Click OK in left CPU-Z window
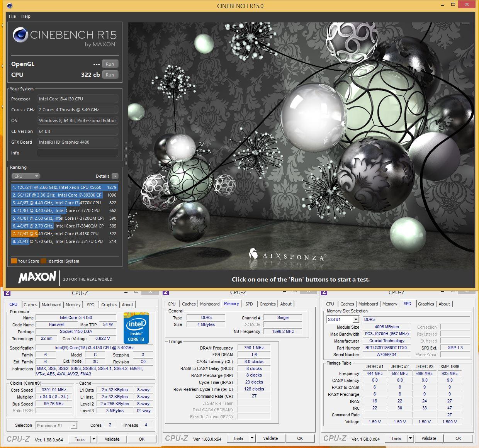Viewport: 479px width, 448px height. pos(142,439)
